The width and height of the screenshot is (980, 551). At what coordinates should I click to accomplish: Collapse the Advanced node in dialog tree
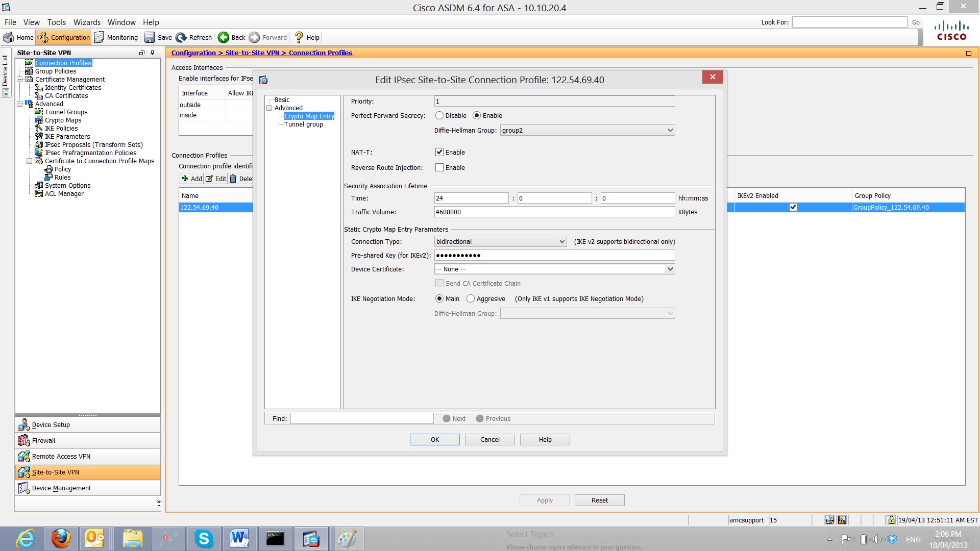tap(269, 108)
